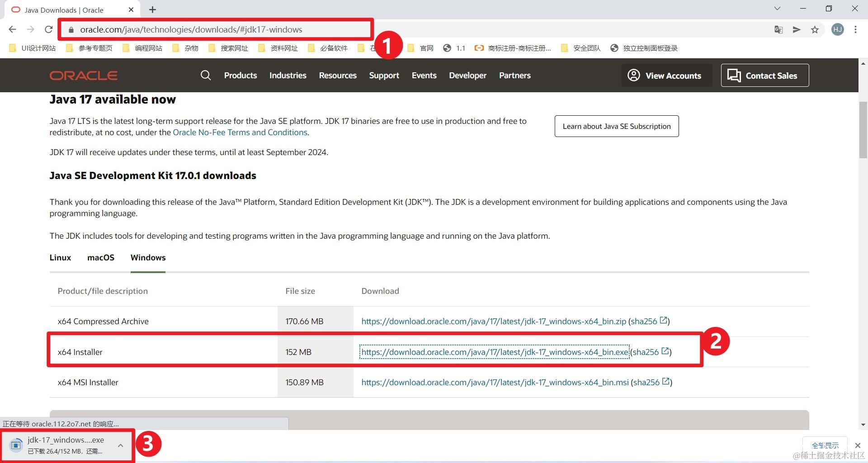Viewport: 868px width, 463px height.
Task: Open the Products menu
Action: click(241, 76)
